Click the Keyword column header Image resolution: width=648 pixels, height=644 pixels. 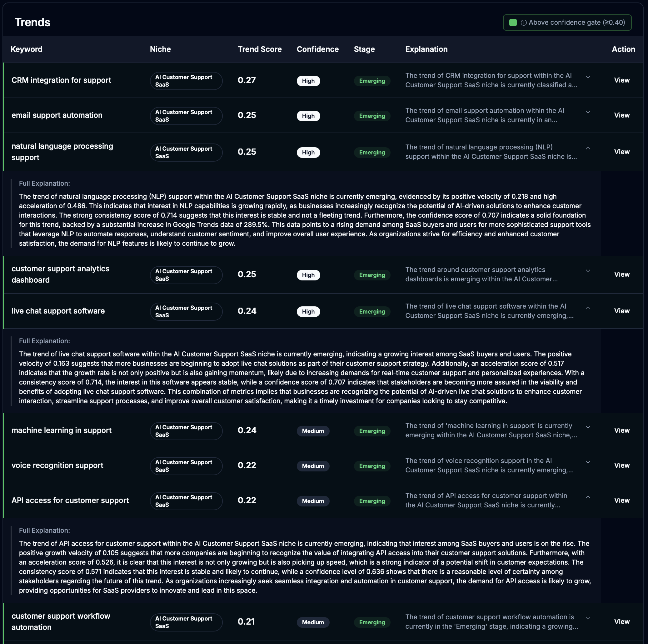[x=27, y=49]
